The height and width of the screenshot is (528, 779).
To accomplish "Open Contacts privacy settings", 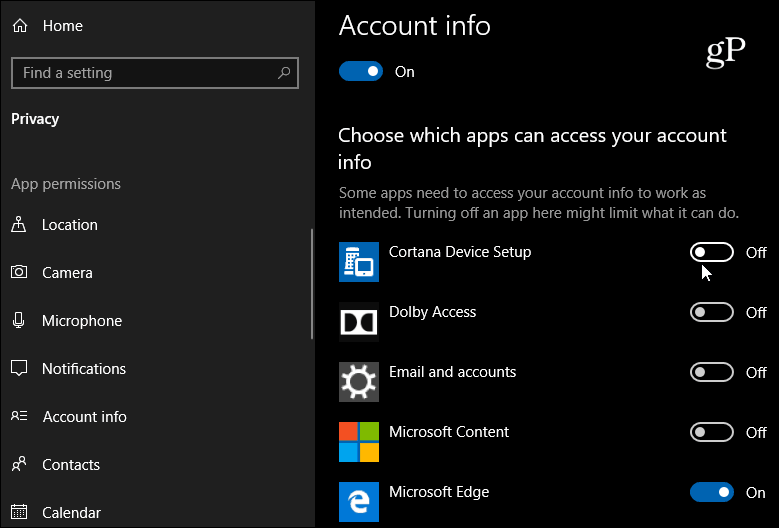I will coord(71,464).
